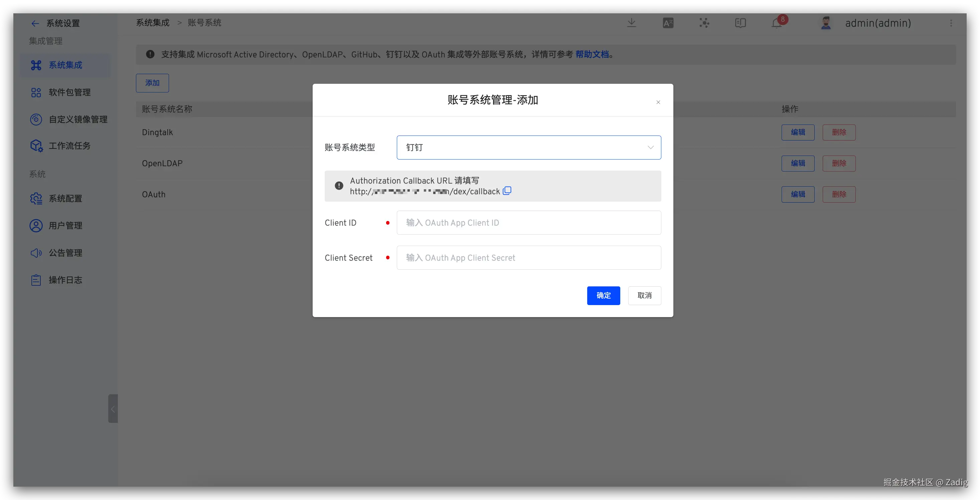Copy the callback URL via copy icon
This screenshot has height=500, width=980.
(x=507, y=191)
